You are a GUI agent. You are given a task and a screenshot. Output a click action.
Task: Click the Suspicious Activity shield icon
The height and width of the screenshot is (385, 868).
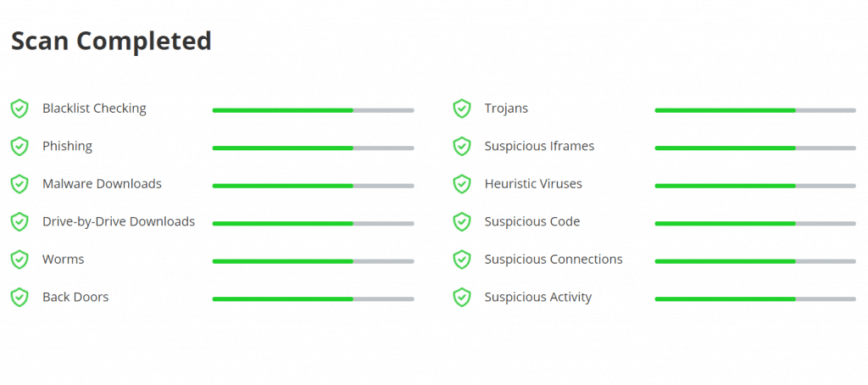462,298
